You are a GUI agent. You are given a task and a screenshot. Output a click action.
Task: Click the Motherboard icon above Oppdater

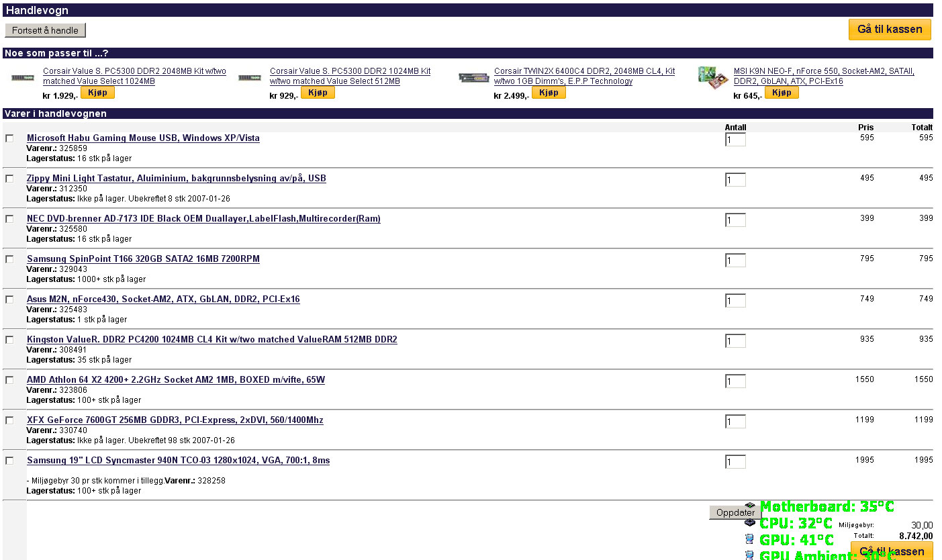(x=750, y=506)
